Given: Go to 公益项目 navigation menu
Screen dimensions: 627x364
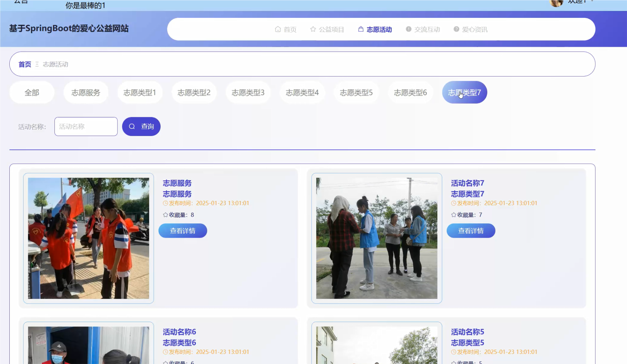Looking at the screenshot, I should (x=331, y=29).
